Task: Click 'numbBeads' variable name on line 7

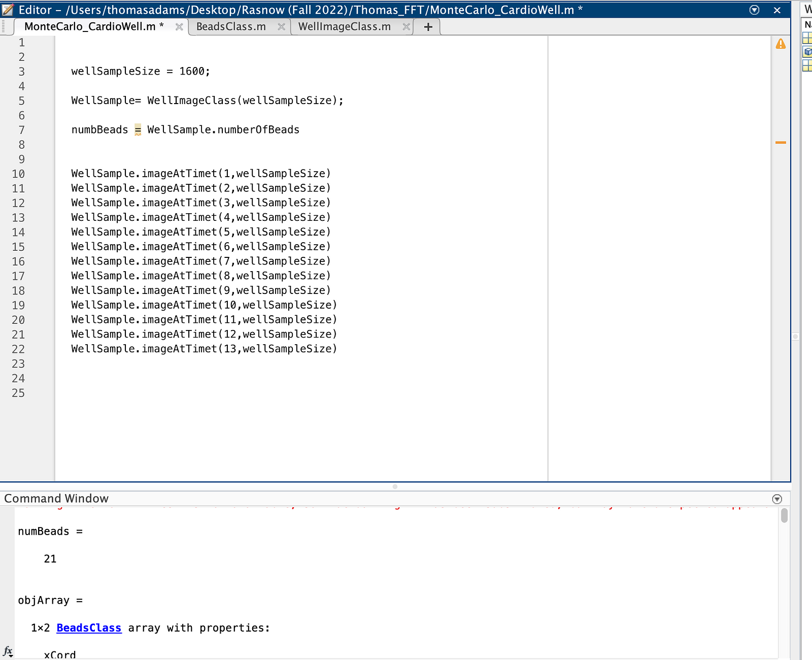Action: tap(99, 130)
